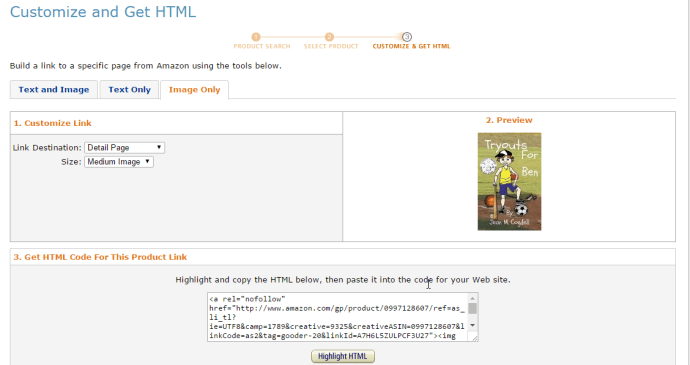Click the 'Build a link to a specific page' text
690x365 pixels.
click(x=146, y=66)
